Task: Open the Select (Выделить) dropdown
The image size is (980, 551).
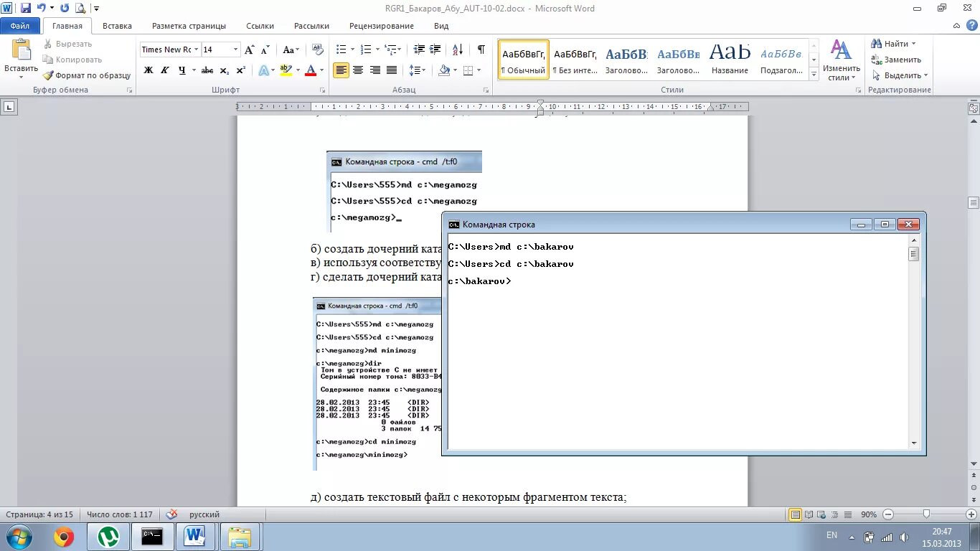Action: pyautogui.click(x=900, y=75)
